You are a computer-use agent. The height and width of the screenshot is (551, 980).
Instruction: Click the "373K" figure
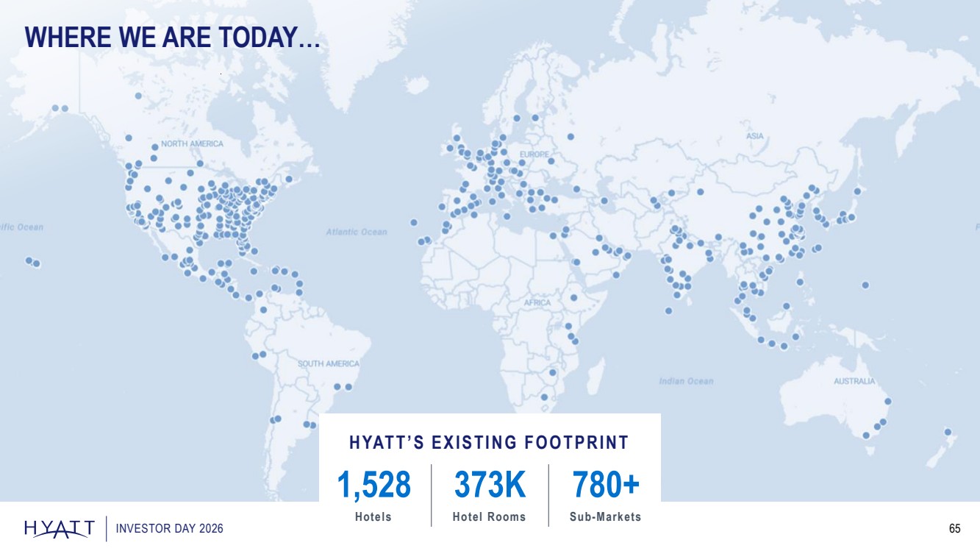(x=490, y=485)
